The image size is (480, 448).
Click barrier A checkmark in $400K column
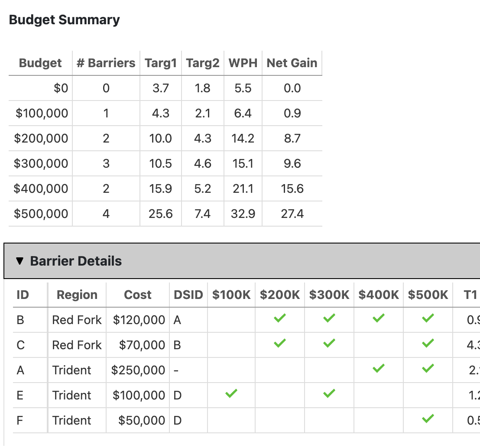pyautogui.click(x=378, y=368)
